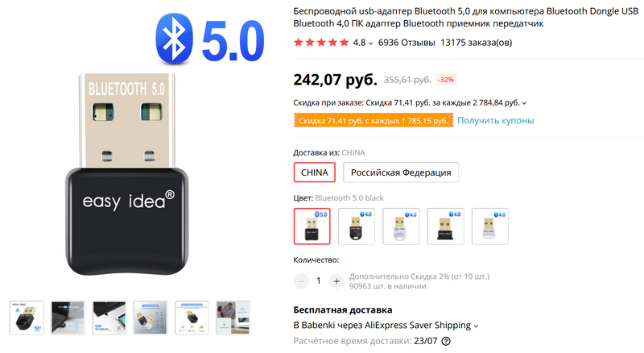Click the plus icon to increase quantity
Viewport: 644px width, 353px height.
(x=336, y=281)
